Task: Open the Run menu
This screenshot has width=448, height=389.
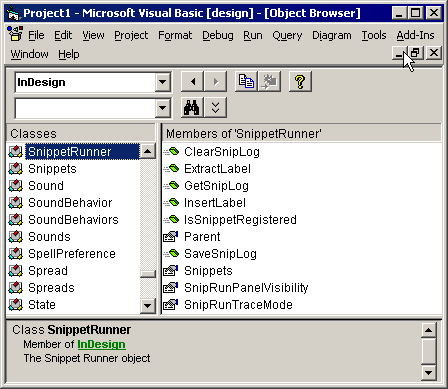Action: click(x=253, y=35)
